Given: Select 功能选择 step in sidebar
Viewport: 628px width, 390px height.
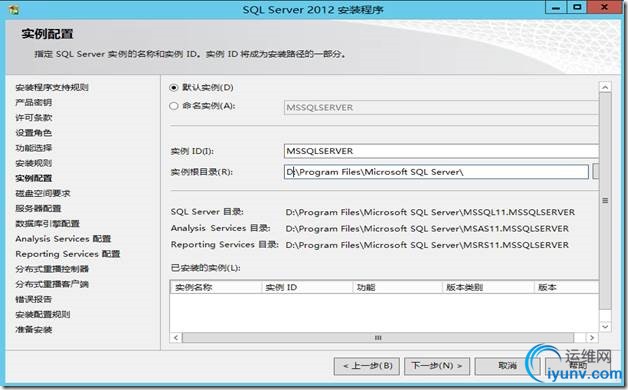Looking at the screenshot, I should pyautogui.click(x=34, y=148).
